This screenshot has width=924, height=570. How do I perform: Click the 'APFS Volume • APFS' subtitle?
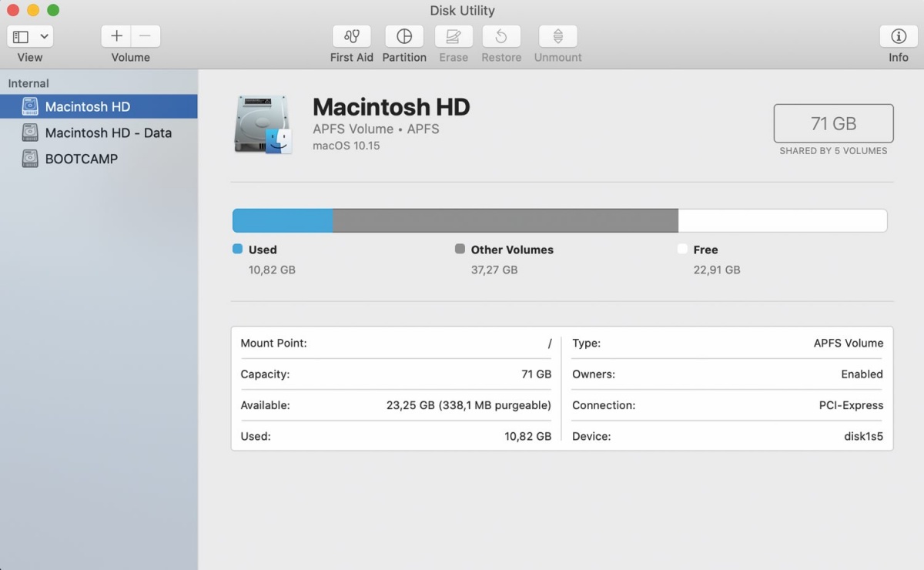(376, 129)
